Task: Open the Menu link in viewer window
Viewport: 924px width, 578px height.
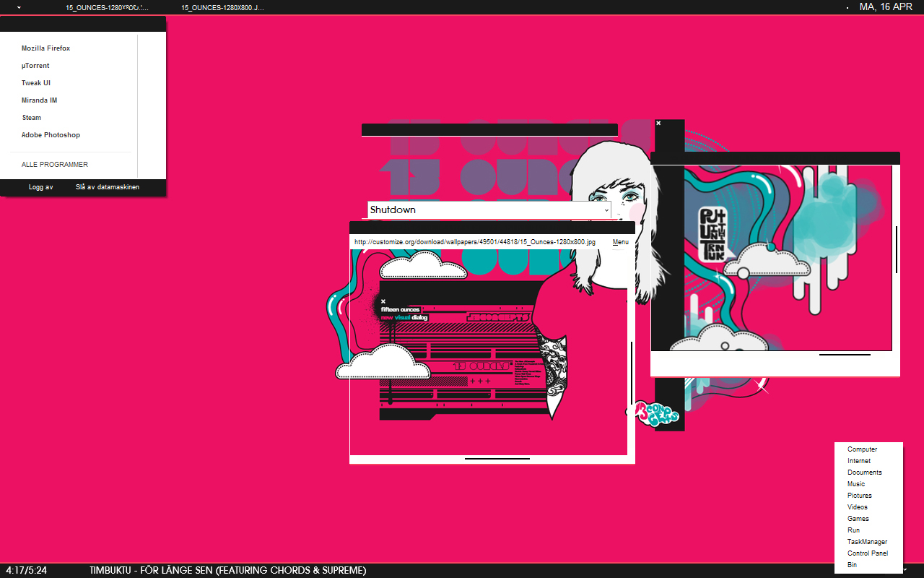Action: click(x=621, y=242)
